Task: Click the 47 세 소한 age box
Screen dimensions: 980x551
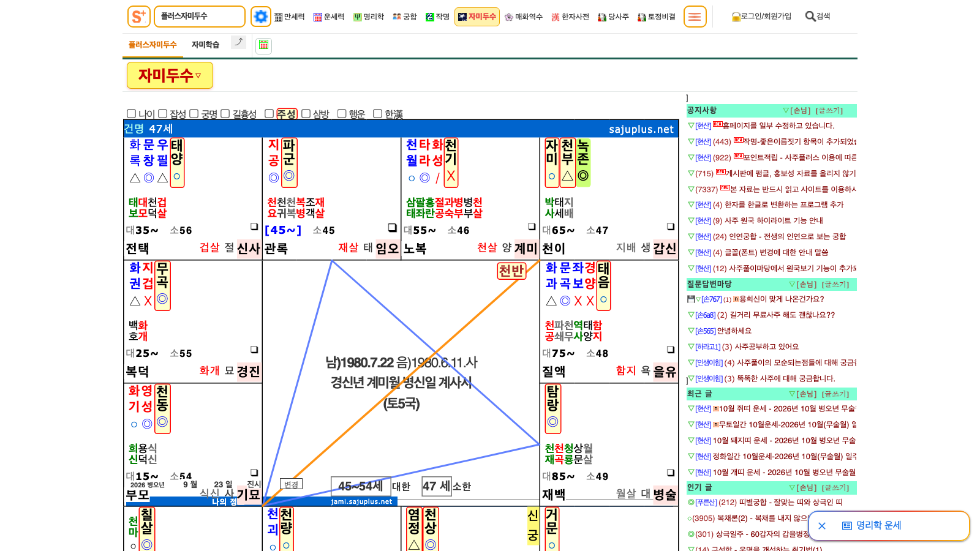Action: click(436, 486)
